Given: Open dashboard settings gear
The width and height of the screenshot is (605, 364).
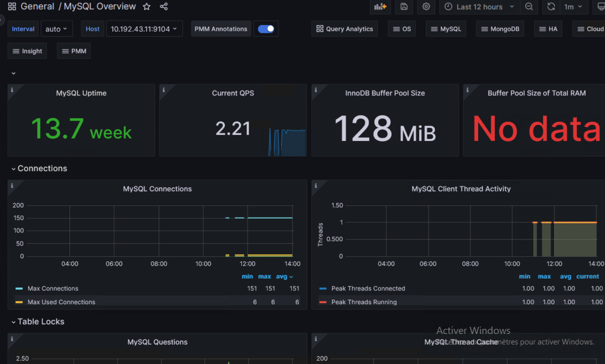Looking at the screenshot, I should (426, 7).
